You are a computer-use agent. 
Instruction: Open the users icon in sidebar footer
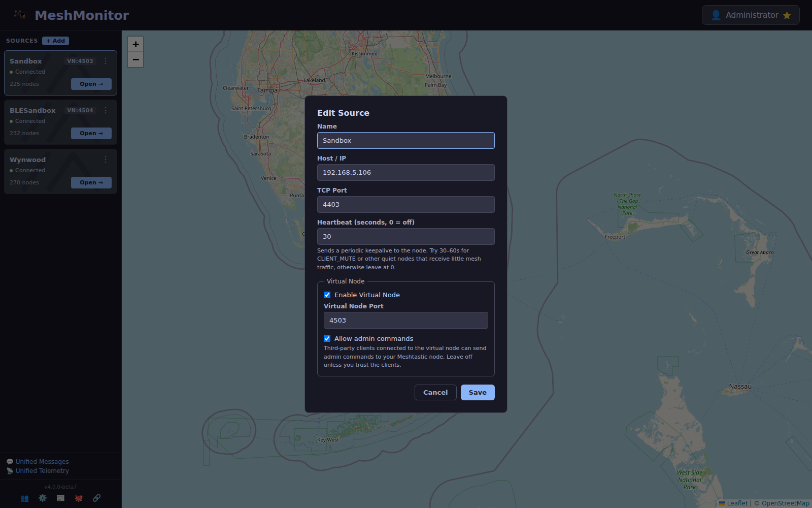pyautogui.click(x=24, y=498)
